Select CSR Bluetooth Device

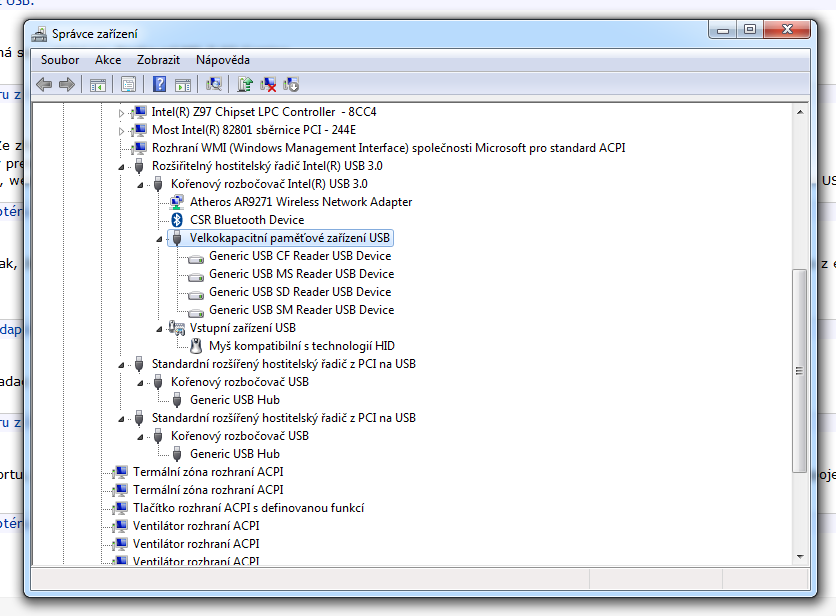coord(246,220)
